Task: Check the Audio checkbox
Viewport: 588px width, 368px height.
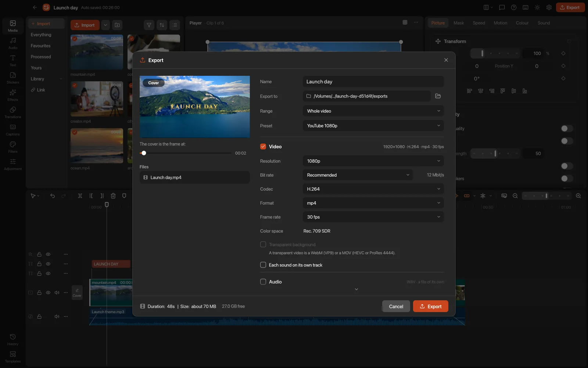Action: pos(263,282)
